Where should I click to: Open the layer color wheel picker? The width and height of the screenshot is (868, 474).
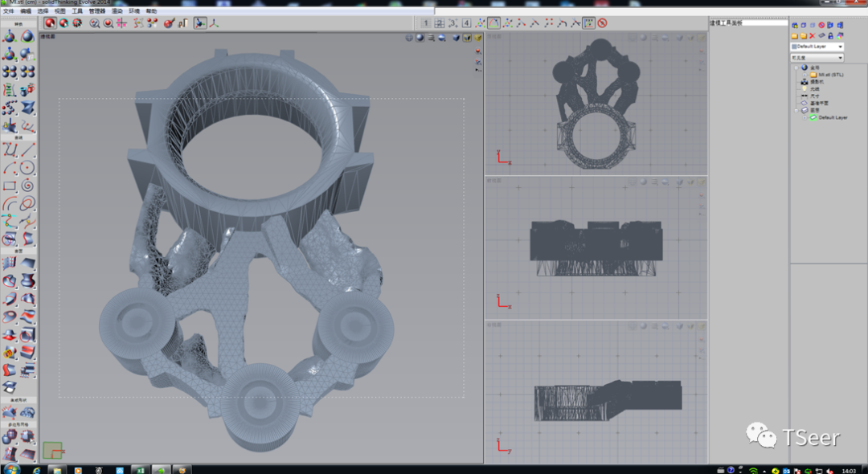[x=840, y=35]
